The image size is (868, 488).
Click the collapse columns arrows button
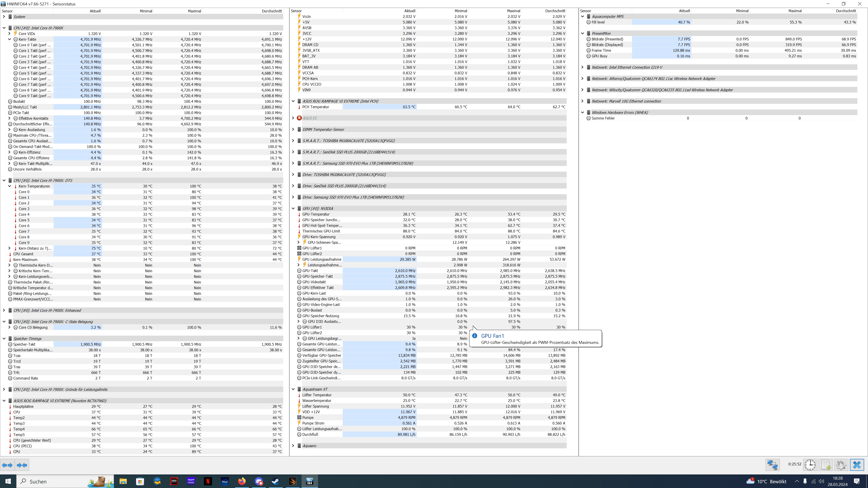pyautogui.click(x=22, y=465)
